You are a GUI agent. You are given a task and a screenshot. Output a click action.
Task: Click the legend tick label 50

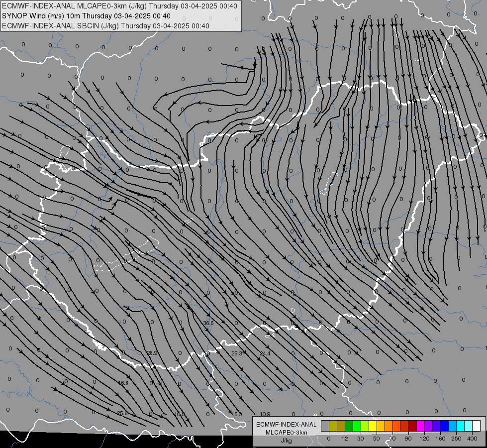point(377,439)
